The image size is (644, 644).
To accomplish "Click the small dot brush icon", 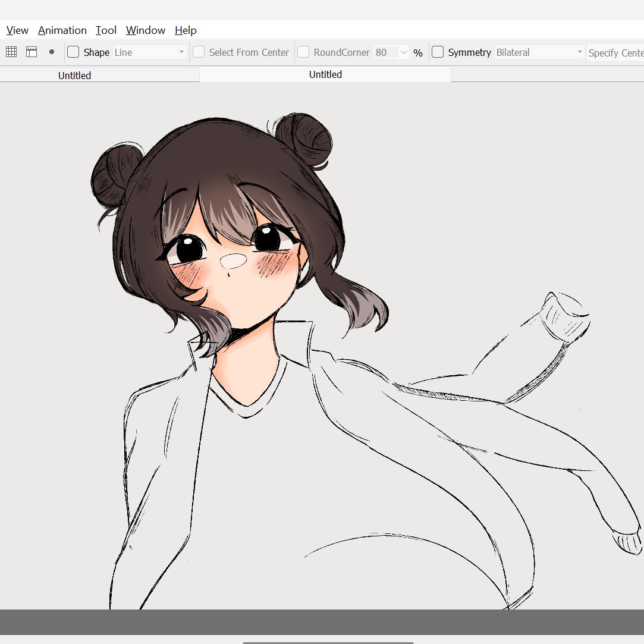I will point(52,52).
